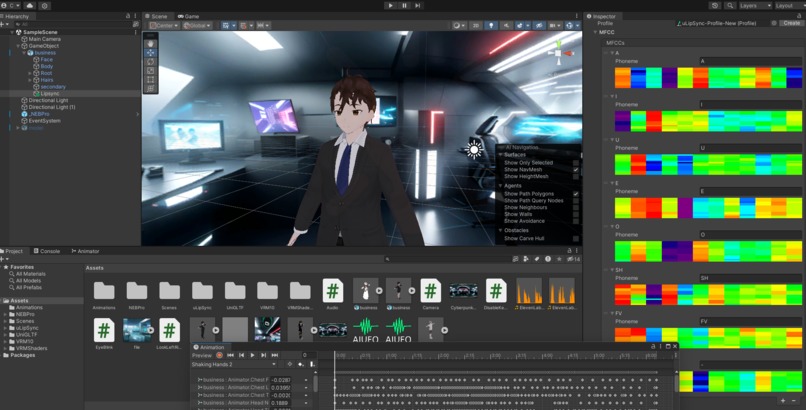The image size is (806, 410).
Task: Select the Rect tool in Scene toolbar
Action: click(x=150, y=80)
